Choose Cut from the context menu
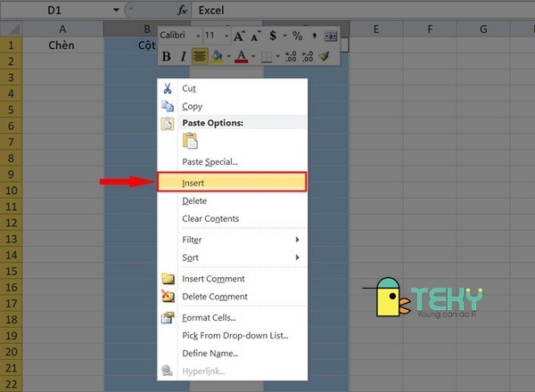This screenshot has width=535, height=392. (233, 88)
